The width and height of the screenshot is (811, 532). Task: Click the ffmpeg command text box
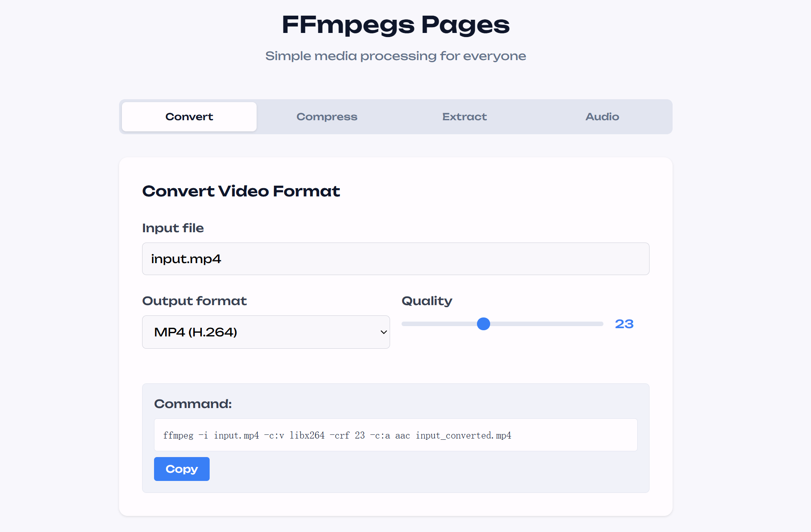(395, 435)
